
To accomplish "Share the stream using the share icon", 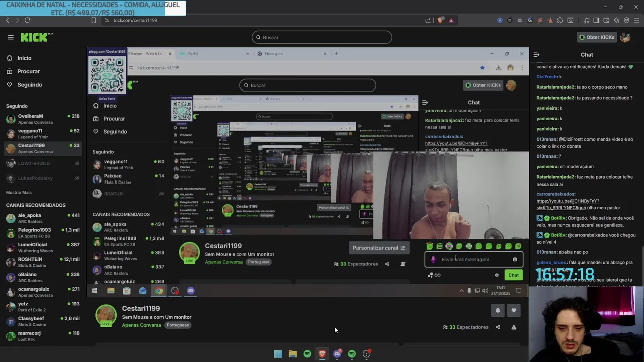I will click(498, 327).
